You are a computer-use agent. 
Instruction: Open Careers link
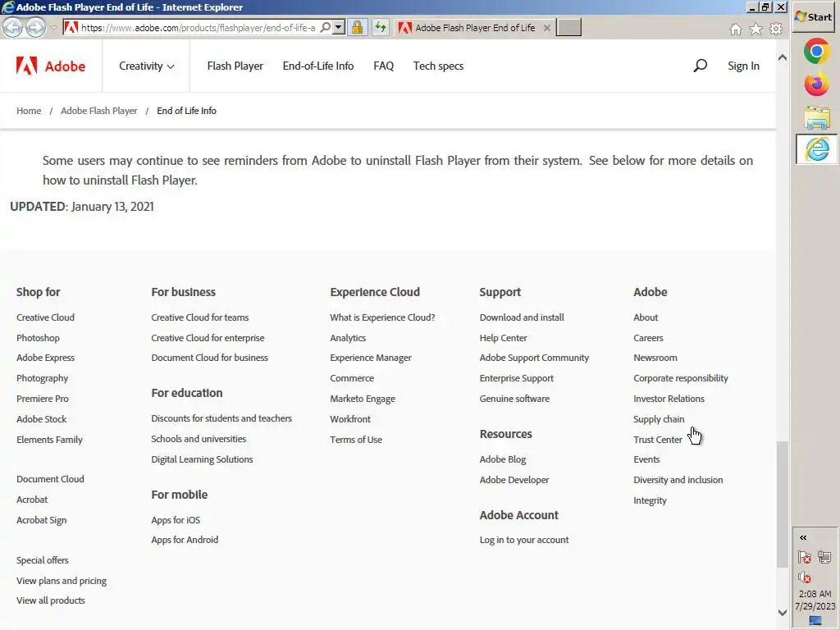point(648,338)
